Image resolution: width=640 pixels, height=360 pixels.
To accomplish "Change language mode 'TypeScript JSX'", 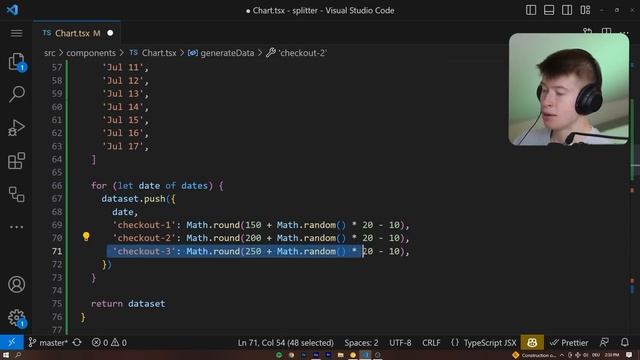I will coord(490,342).
